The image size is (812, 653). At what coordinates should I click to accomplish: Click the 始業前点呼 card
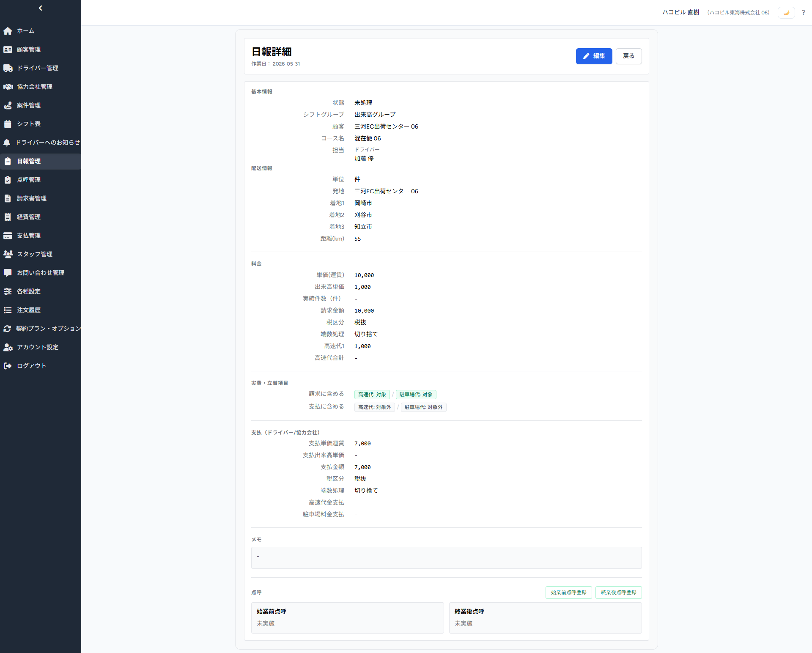(348, 618)
